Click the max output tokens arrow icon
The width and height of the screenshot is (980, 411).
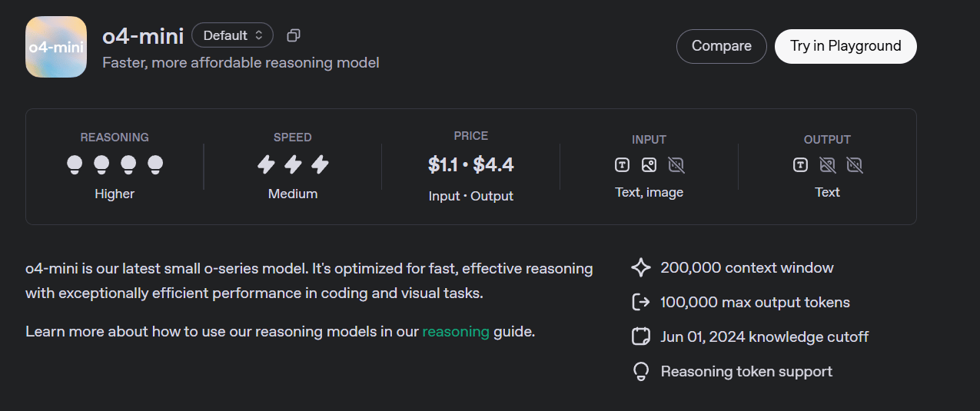640,302
